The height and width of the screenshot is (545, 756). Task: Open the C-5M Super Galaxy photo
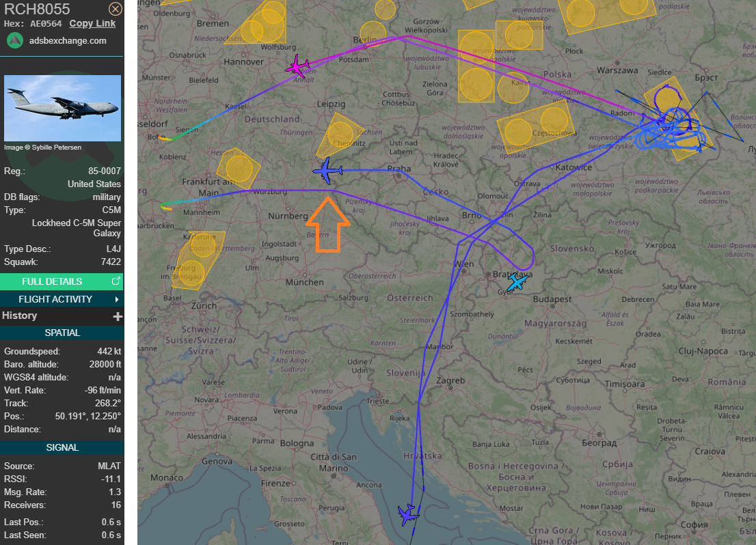(62, 108)
